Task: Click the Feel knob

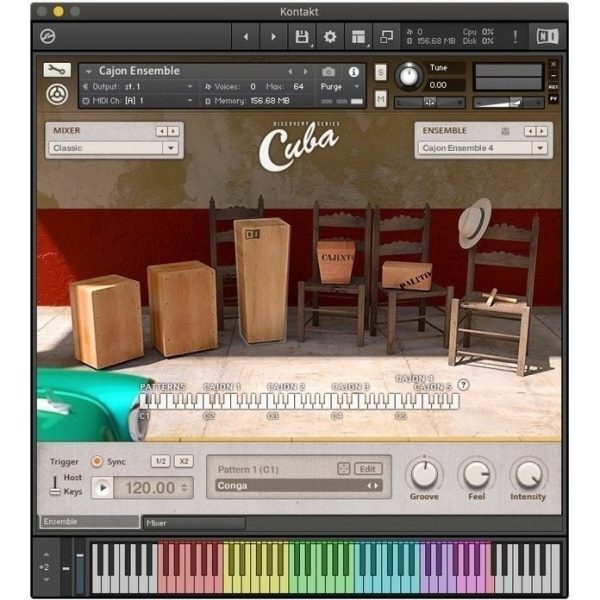Action: 477,474
